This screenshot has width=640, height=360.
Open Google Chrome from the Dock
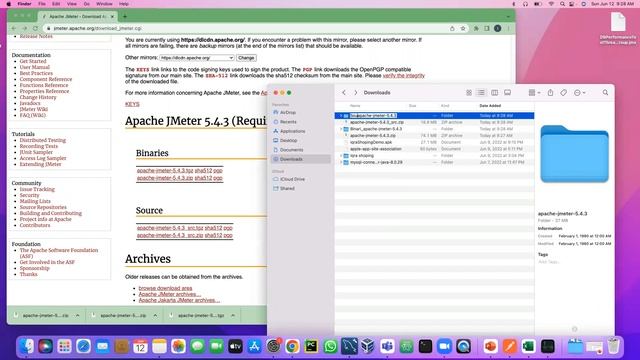(x=292, y=347)
